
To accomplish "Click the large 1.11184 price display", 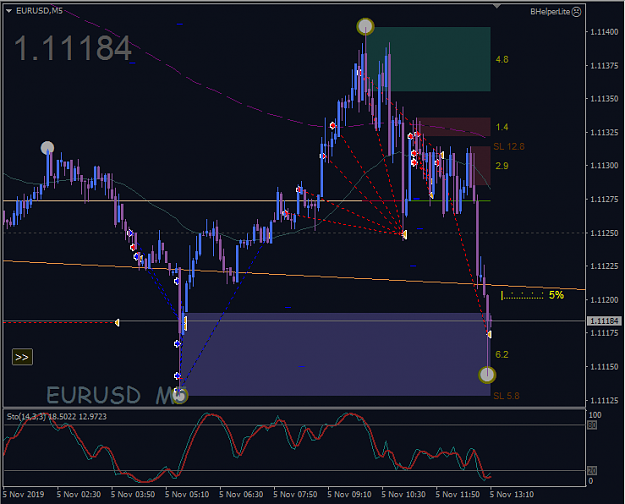I will point(73,48).
